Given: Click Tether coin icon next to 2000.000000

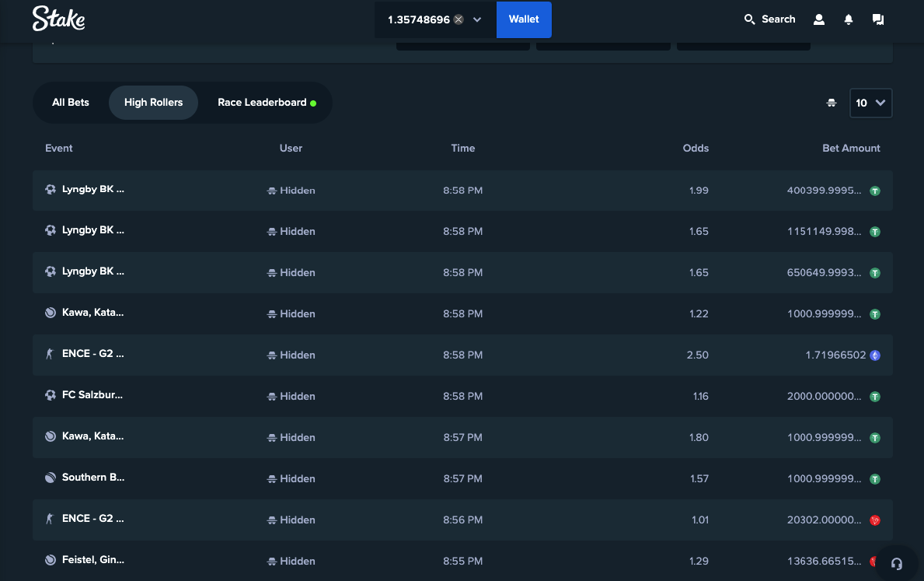Looking at the screenshot, I should [875, 397].
